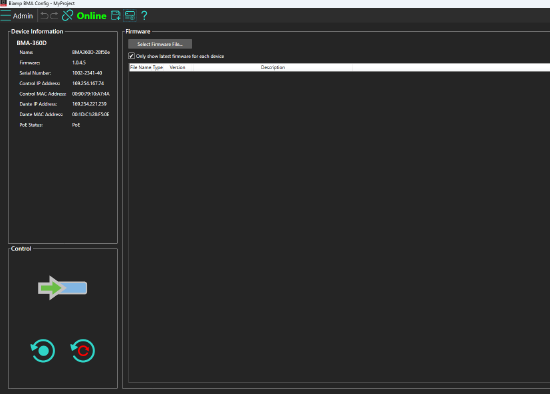Screen dimensions: 550x394
Task: Click the Dante IP Address label
Action: [x=38, y=104]
